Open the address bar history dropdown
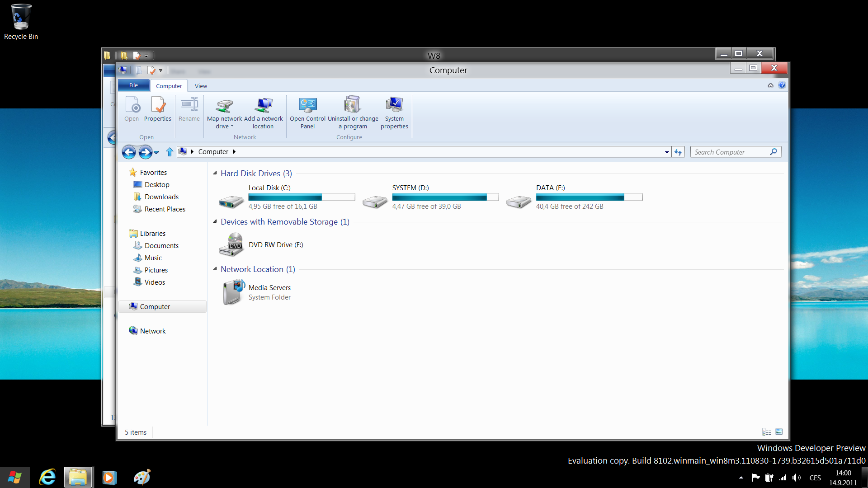The image size is (868, 488). [x=667, y=152]
